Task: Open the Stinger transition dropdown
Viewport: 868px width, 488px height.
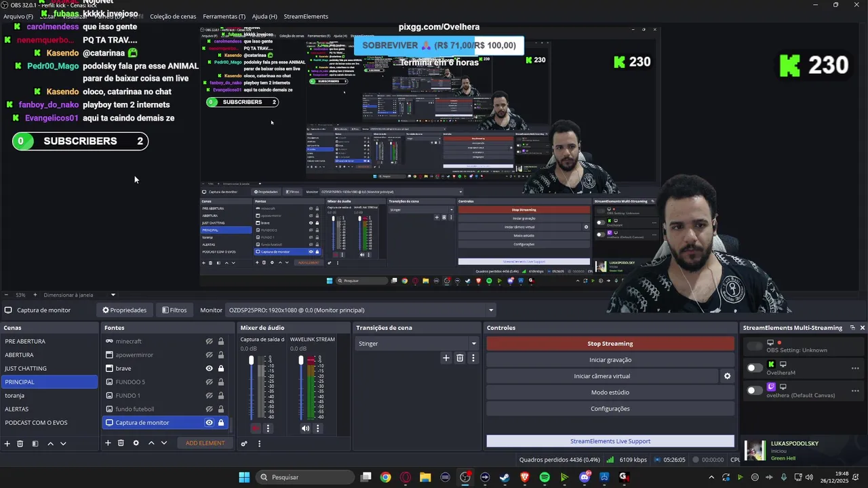Action: pyautogui.click(x=417, y=344)
